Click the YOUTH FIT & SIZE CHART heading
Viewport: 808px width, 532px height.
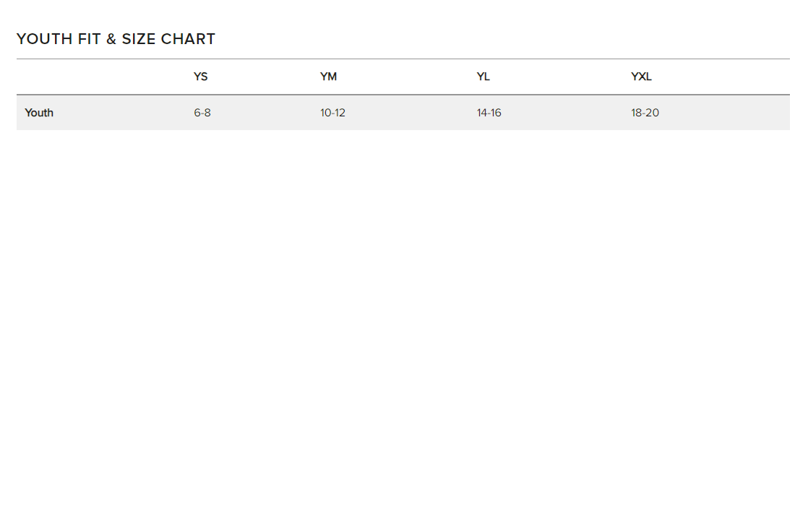[x=116, y=39]
